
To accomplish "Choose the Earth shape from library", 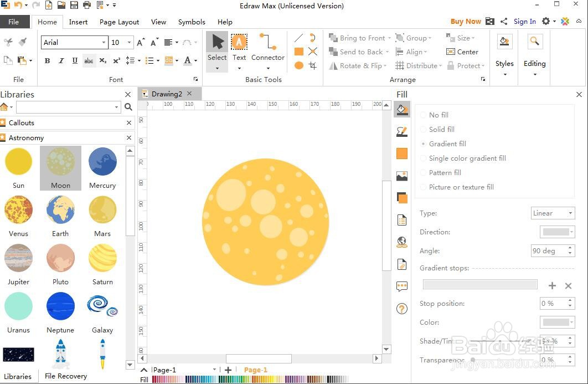I will (x=60, y=210).
